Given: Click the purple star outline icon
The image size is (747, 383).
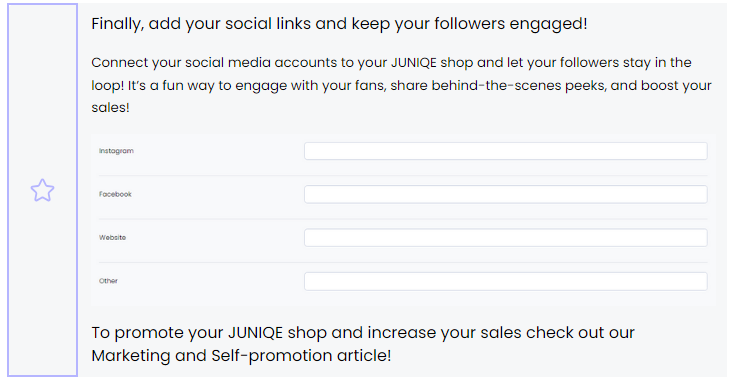Looking at the screenshot, I should pos(42,190).
